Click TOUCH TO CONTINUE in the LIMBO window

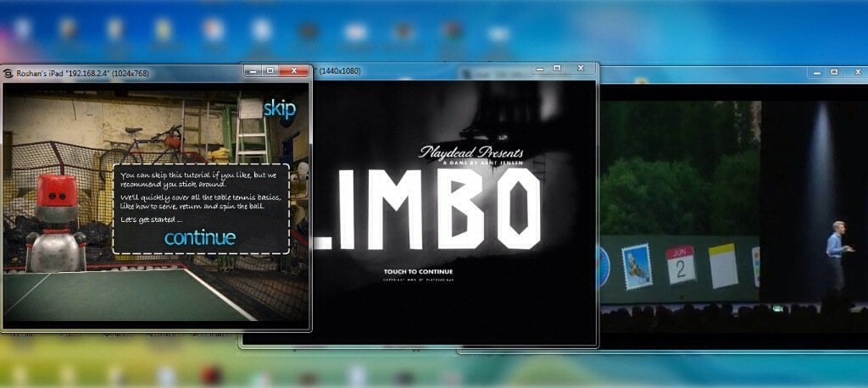point(418,272)
